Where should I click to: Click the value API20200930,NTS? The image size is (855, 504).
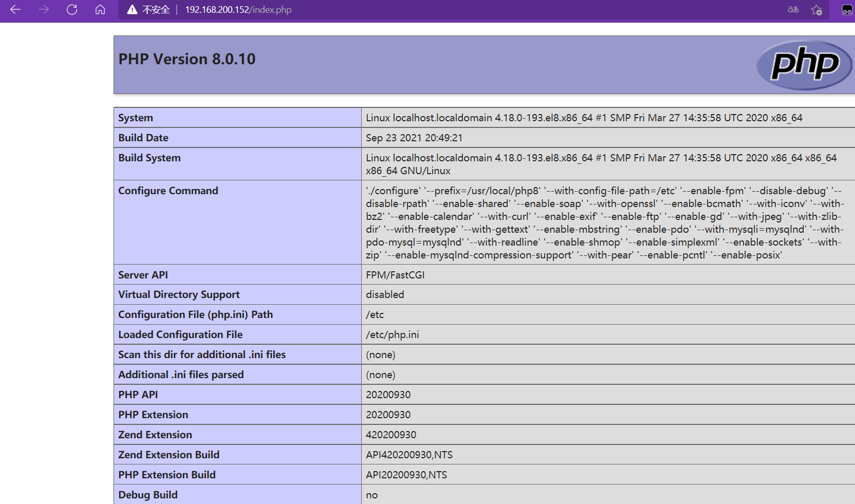pos(406,475)
